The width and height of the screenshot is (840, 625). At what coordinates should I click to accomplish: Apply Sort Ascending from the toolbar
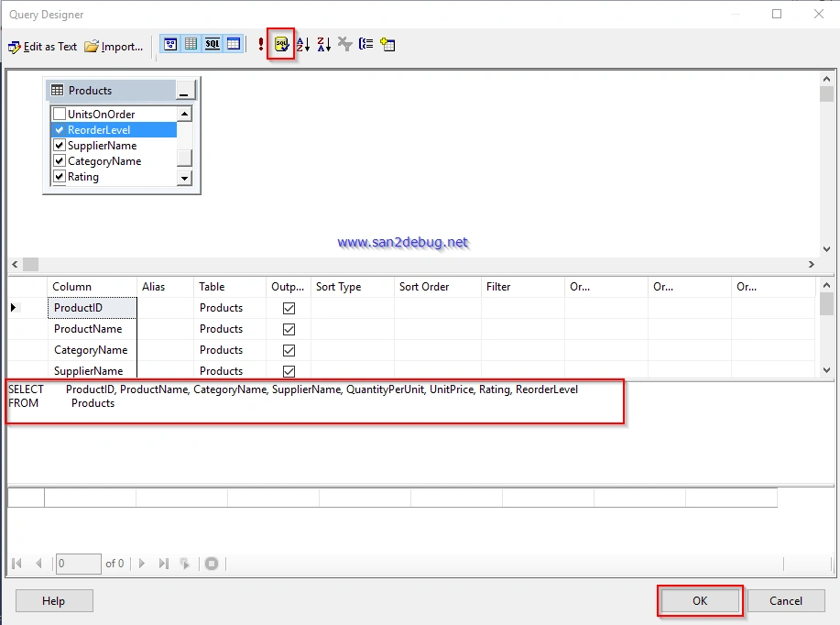pos(303,45)
